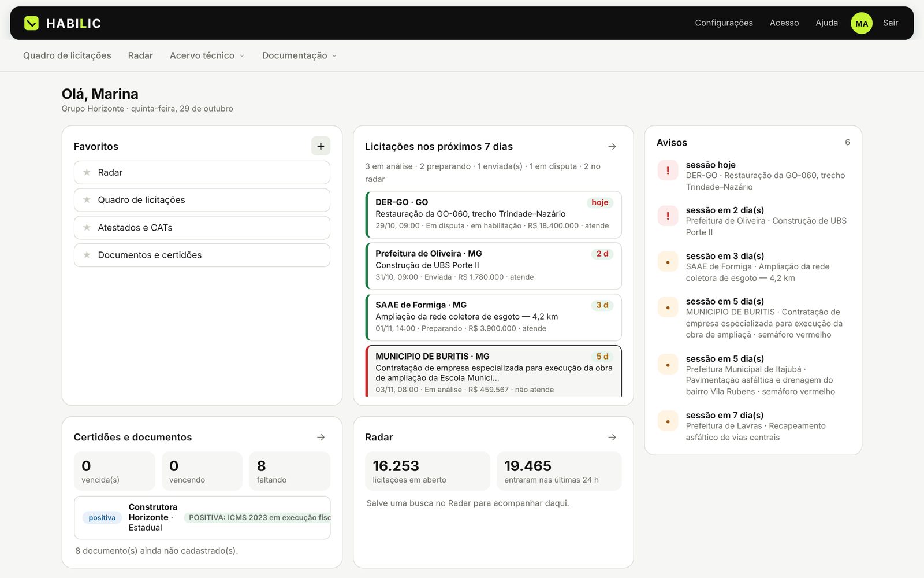Open Certidões e documentos arrow

point(321,438)
